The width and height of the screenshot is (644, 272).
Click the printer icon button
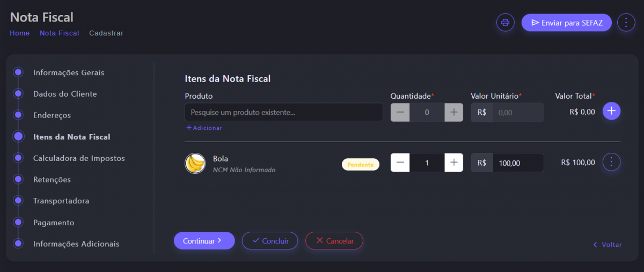(x=505, y=23)
